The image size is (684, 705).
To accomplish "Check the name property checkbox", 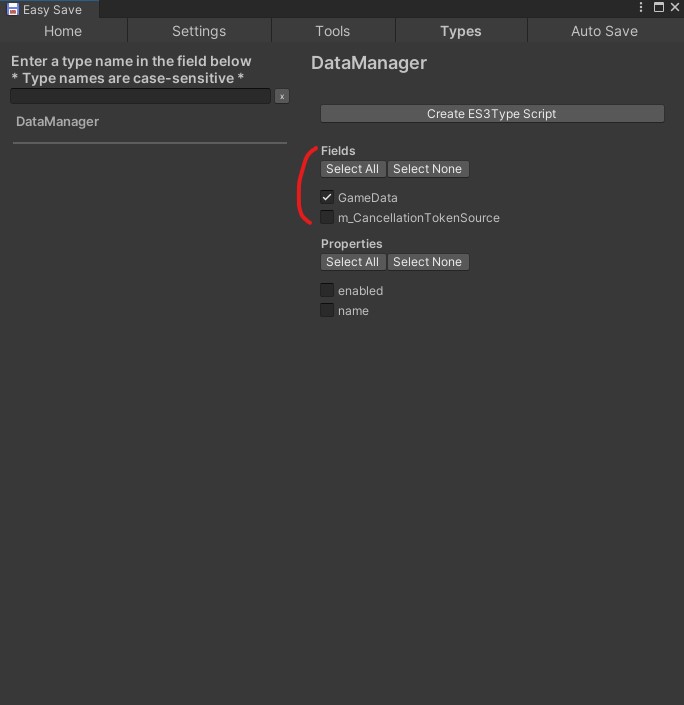I will click(x=327, y=310).
